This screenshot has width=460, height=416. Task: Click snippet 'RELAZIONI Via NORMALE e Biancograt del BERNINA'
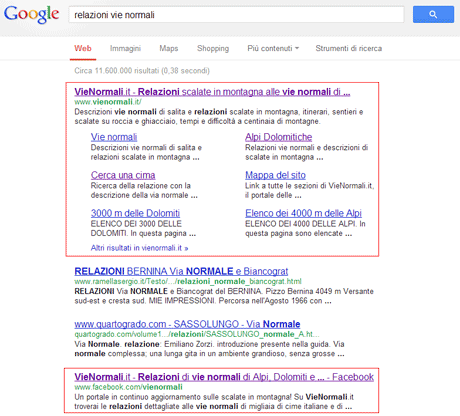224,296
